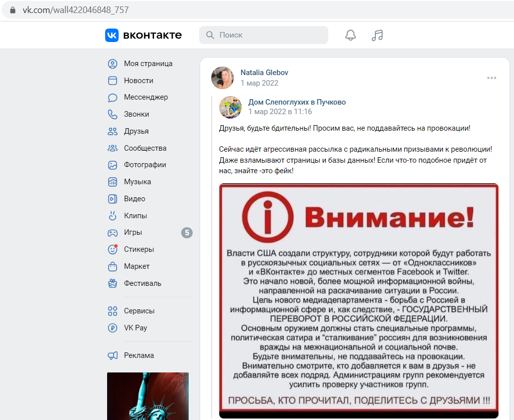
Task: Open Natalia Glebov profile link
Action: tap(264, 73)
